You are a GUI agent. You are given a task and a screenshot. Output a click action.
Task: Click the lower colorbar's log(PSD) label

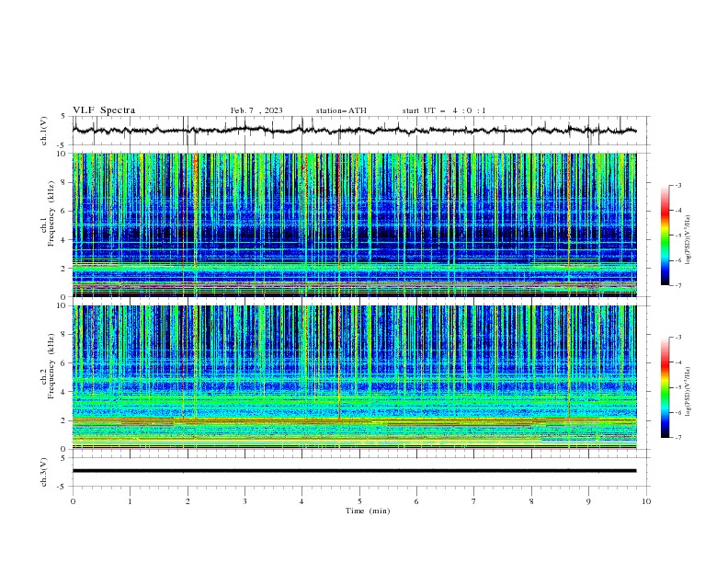click(x=688, y=391)
